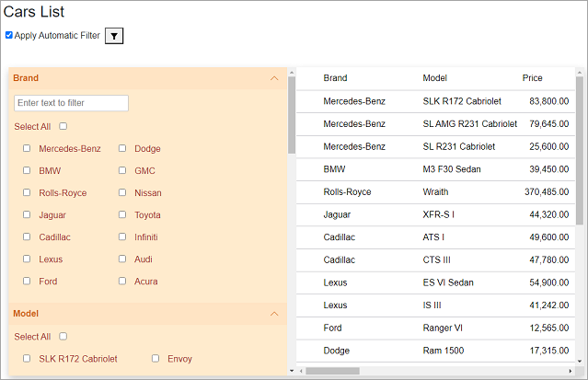Screen dimensions: 588x380
Task: Click the grid scroll up arrow
Action: click(580, 73)
